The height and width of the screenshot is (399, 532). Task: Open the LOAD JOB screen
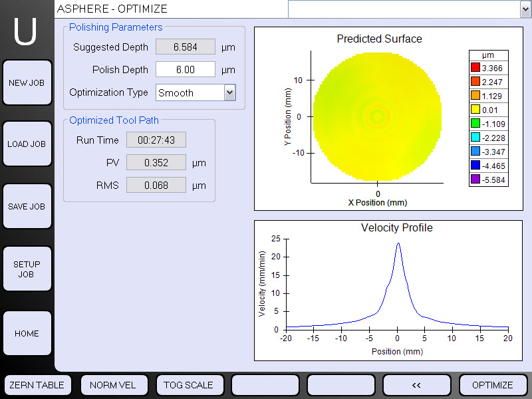click(x=27, y=144)
